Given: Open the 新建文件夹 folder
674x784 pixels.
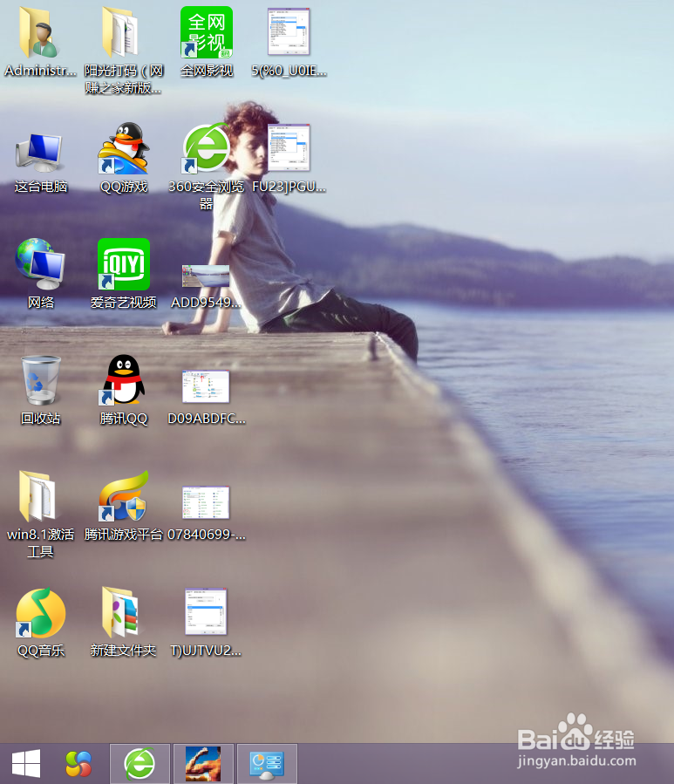Looking at the screenshot, I should pyautogui.click(x=121, y=613).
